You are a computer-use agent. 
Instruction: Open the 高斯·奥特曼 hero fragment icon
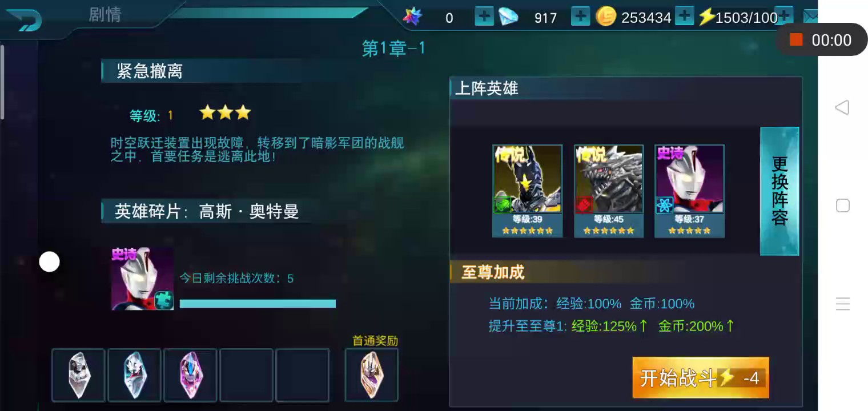pos(142,279)
